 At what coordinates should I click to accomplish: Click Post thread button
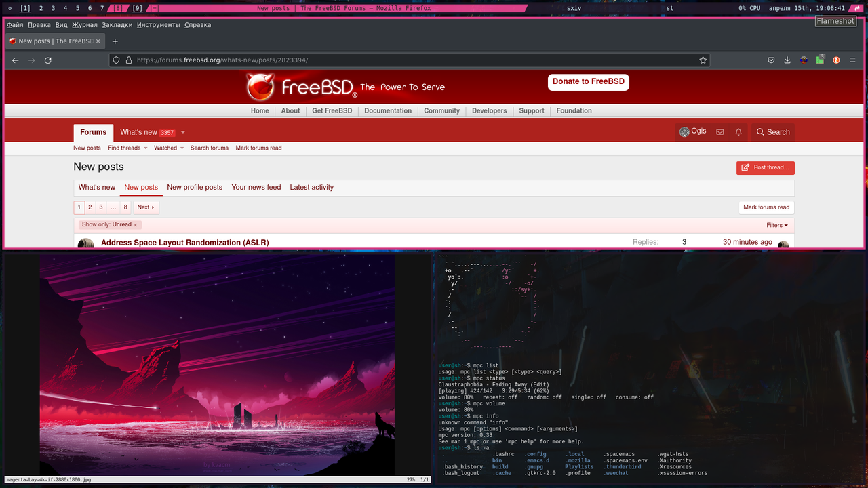pos(766,167)
